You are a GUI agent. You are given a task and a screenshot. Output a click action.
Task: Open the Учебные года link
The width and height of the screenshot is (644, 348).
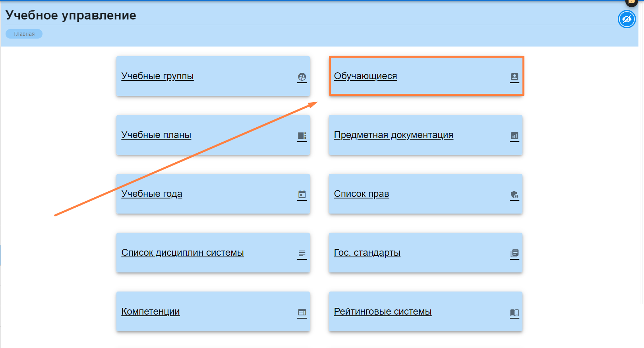tap(152, 194)
